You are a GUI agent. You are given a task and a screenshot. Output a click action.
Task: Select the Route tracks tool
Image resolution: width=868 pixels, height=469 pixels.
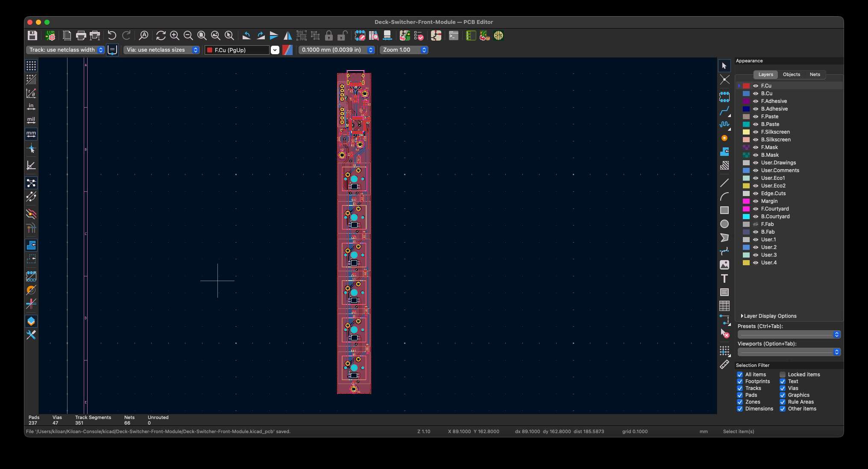724,111
